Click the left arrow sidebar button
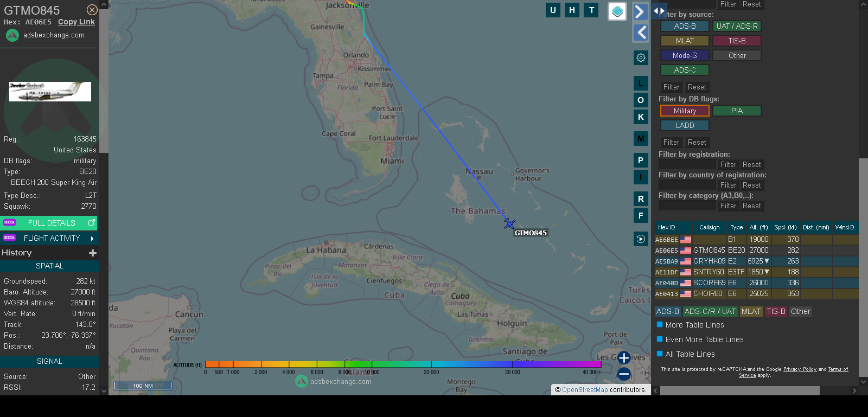This screenshot has height=417, width=868. click(641, 33)
